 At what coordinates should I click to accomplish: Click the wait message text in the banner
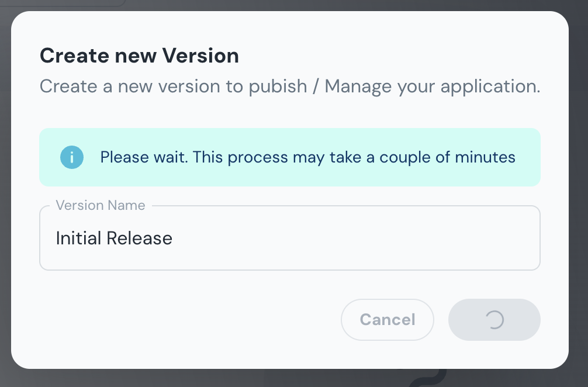pyautogui.click(x=308, y=157)
